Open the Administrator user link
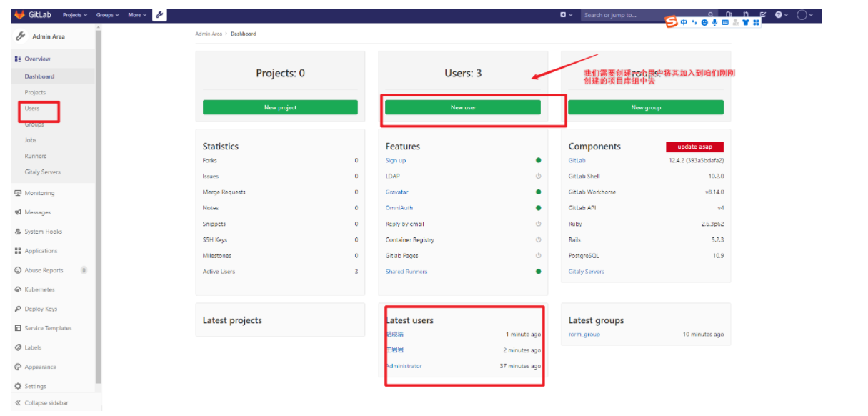Viewport: 868px width, 416px height. tap(404, 366)
